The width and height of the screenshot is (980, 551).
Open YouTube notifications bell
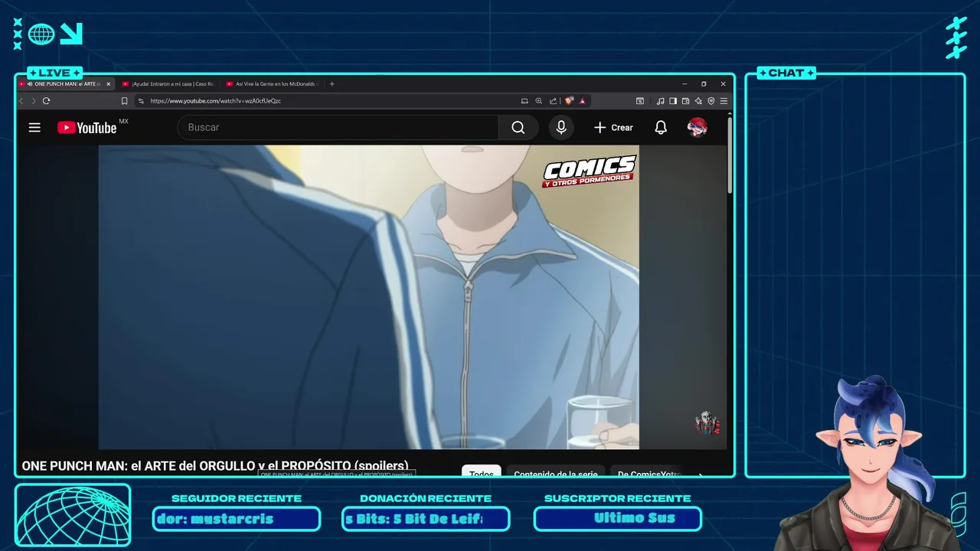661,128
